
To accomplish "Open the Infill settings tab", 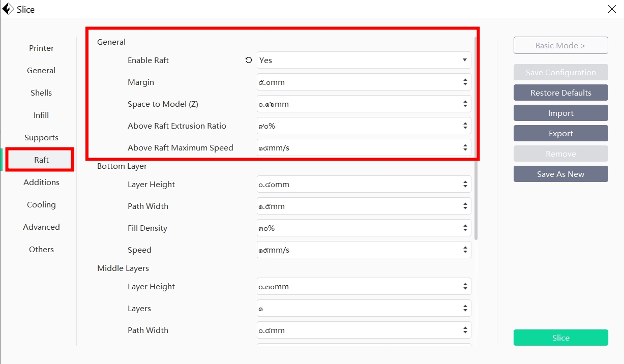I will click(41, 115).
